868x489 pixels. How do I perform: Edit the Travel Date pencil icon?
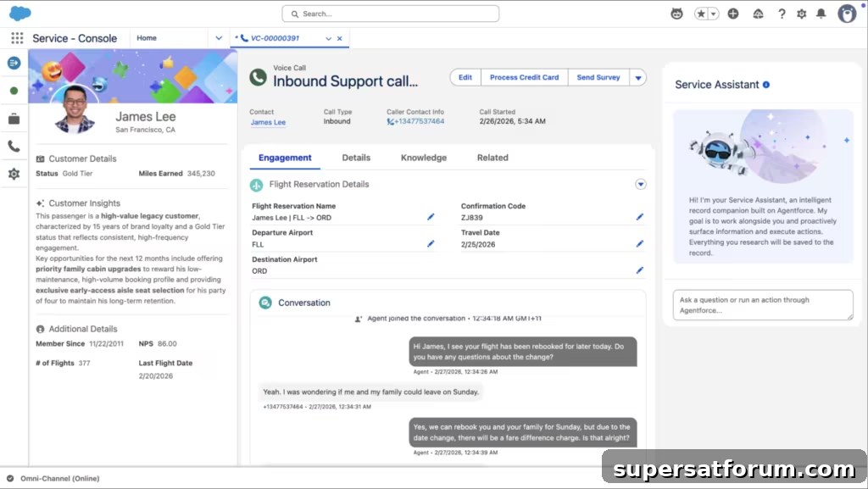[x=639, y=243]
